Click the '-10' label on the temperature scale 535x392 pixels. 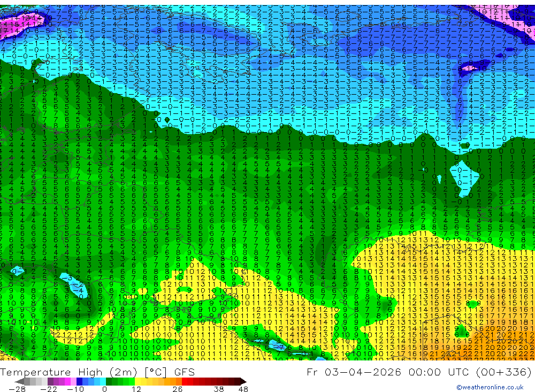click(x=75, y=389)
